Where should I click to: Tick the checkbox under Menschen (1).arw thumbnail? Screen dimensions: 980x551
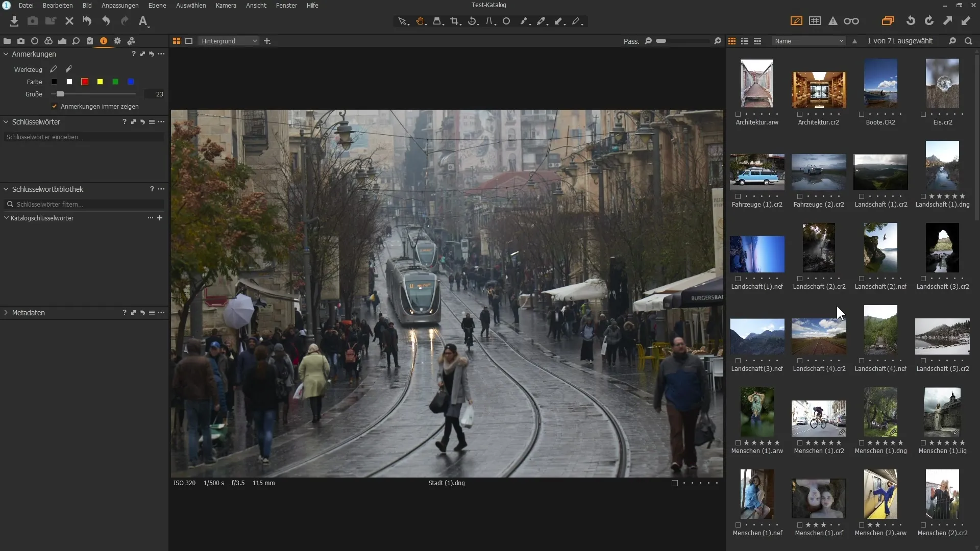tap(738, 443)
